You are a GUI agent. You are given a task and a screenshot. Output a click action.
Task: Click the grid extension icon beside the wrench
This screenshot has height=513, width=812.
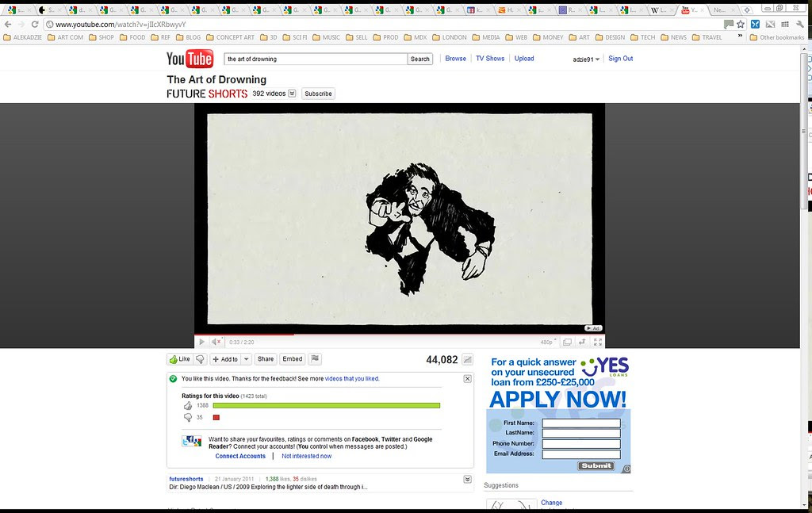(x=785, y=25)
